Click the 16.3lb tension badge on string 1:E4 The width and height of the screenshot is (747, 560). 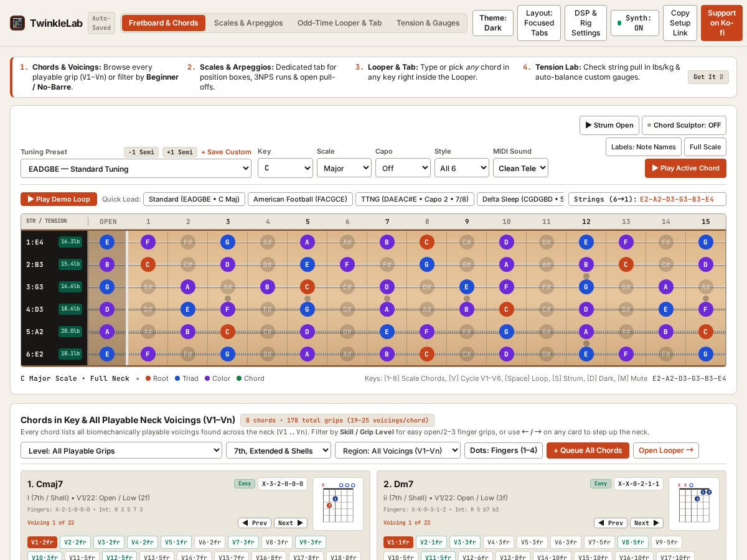click(x=70, y=242)
